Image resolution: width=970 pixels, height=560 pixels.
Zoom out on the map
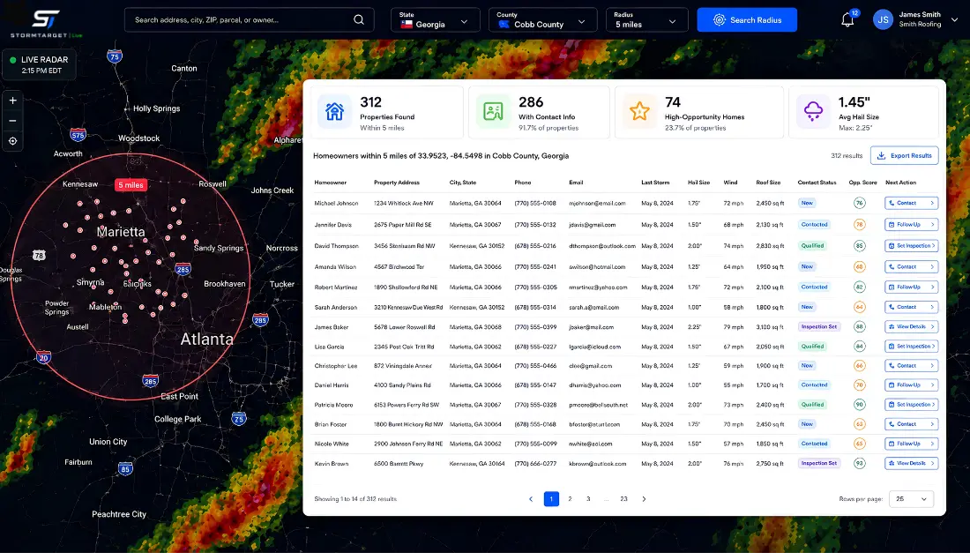pos(12,121)
